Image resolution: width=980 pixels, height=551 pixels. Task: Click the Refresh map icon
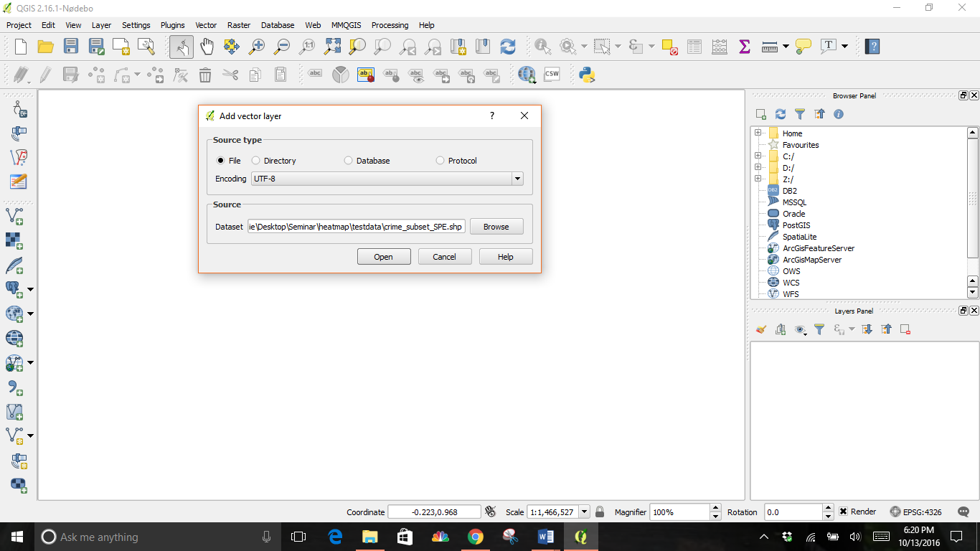tap(508, 47)
